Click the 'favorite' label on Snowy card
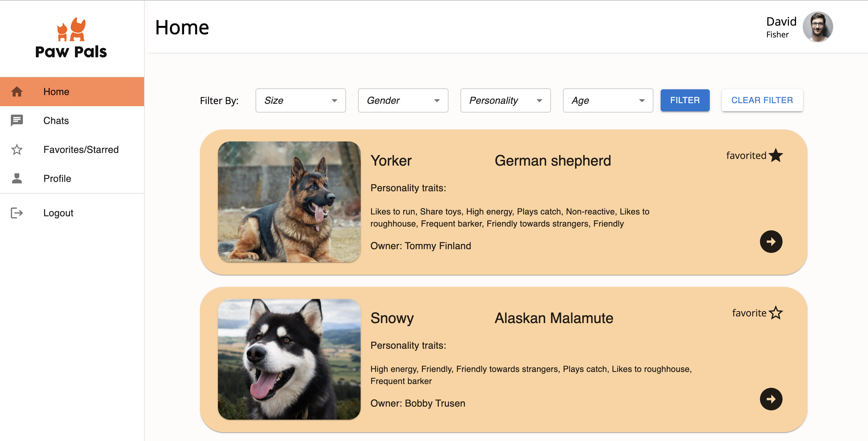 tap(749, 313)
